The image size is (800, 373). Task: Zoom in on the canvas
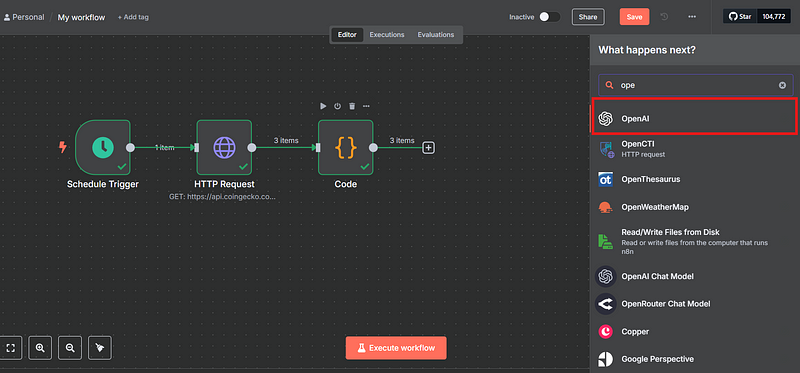(x=40, y=348)
